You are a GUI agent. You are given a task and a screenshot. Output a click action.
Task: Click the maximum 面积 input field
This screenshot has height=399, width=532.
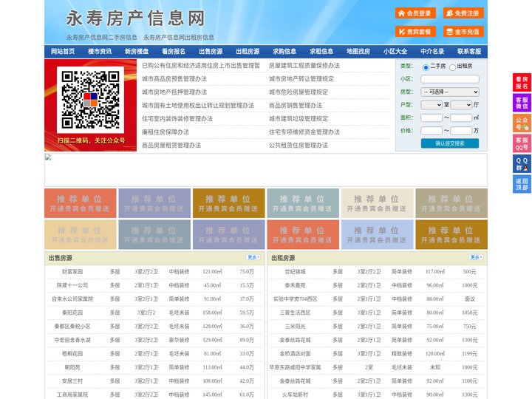click(x=461, y=117)
